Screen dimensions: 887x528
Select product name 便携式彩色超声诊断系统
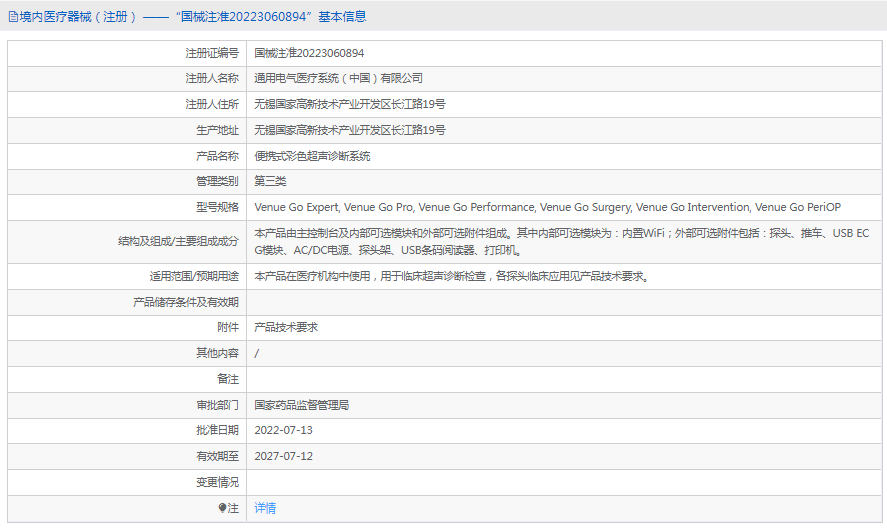click(312, 156)
